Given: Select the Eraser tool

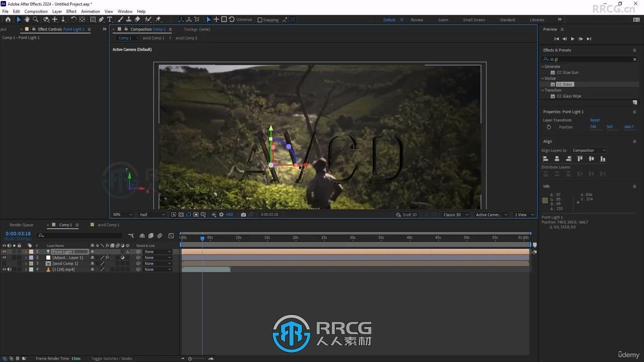Looking at the screenshot, I should (137, 20).
